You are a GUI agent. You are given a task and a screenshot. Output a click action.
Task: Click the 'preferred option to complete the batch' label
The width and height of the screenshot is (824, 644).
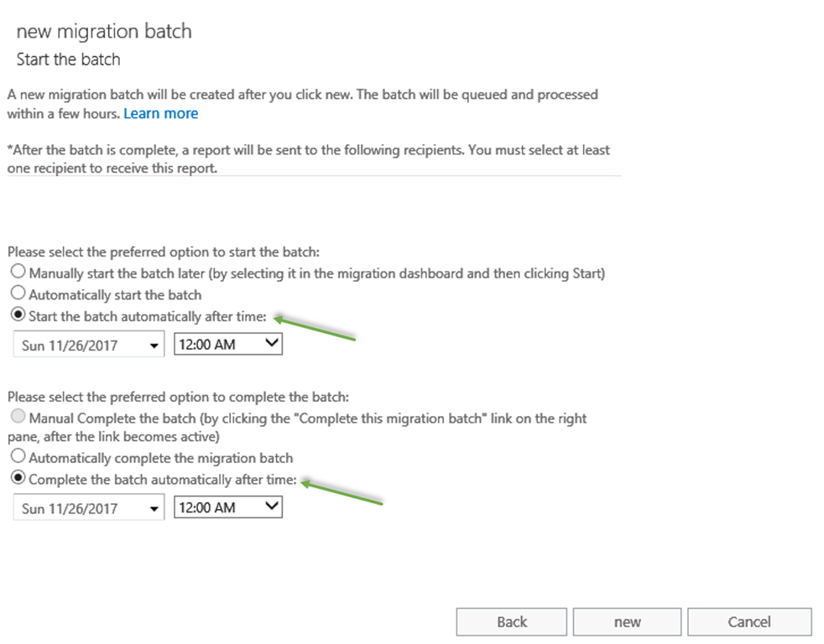[x=178, y=397]
